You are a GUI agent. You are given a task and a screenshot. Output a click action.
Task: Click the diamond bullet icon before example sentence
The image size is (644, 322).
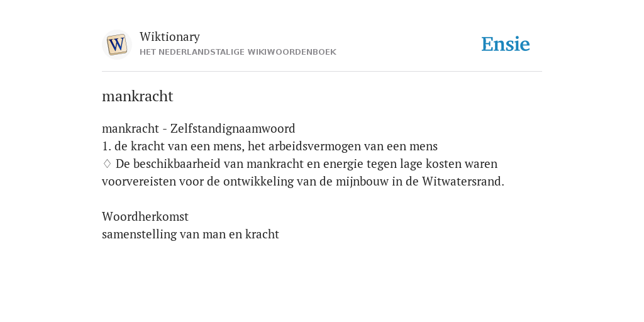(x=107, y=164)
